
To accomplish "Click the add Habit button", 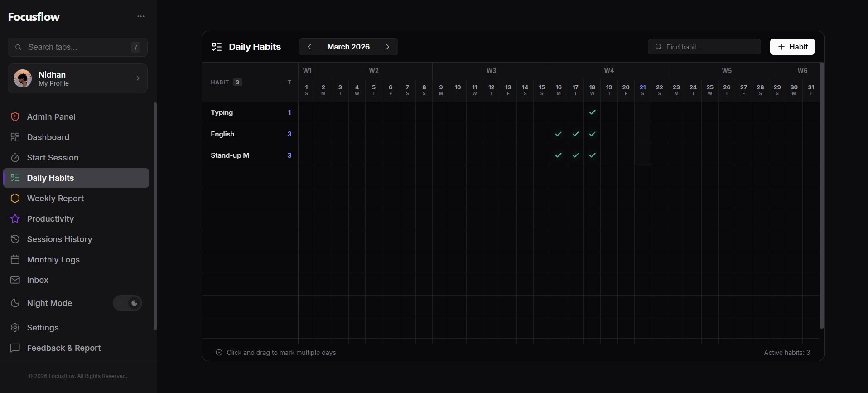I will click(792, 47).
